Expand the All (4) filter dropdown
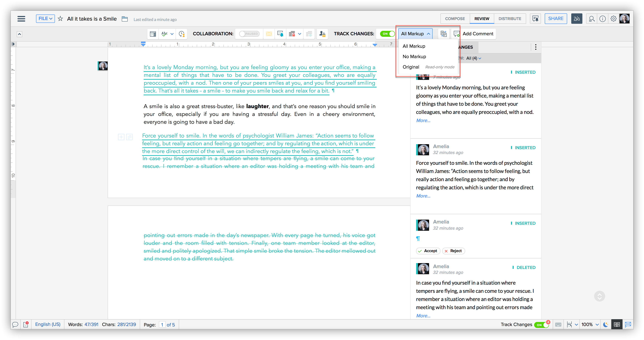The image size is (644, 340). (x=474, y=58)
